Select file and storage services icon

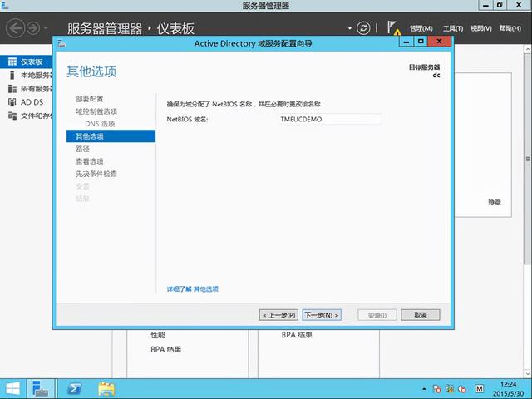[12, 116]
